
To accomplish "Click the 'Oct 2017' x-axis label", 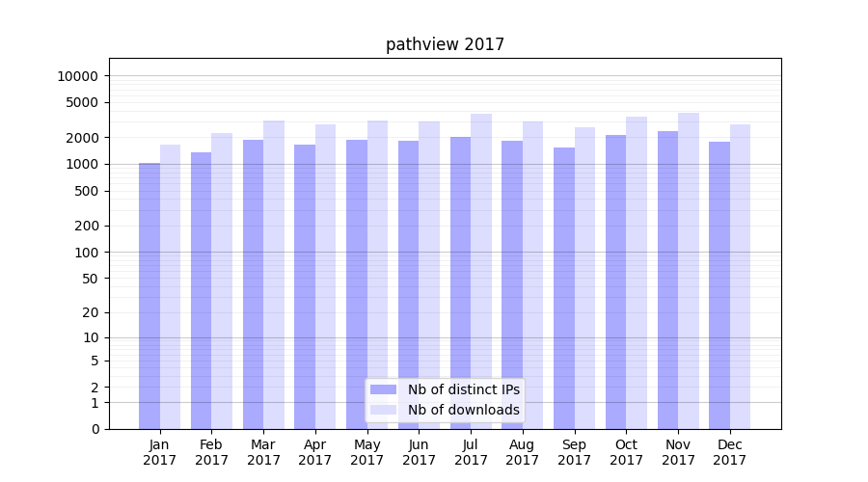I will [x=626, y=452].
